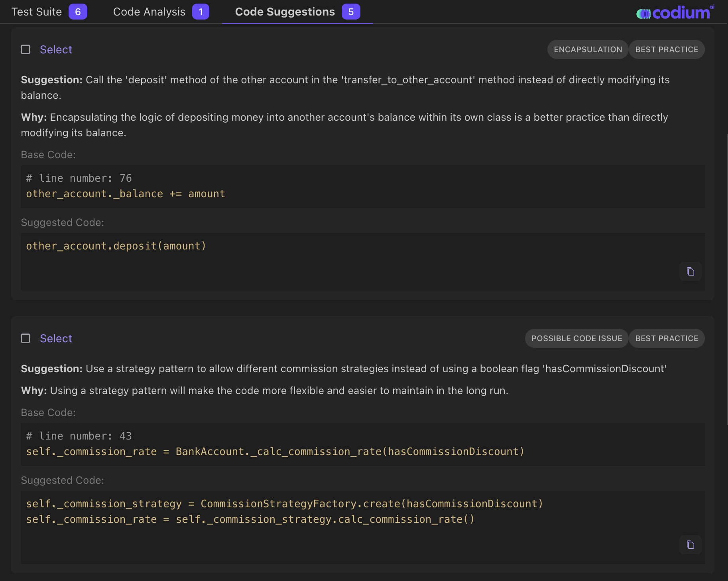Click the '# line number: 76' comment
Viewport: 728px width, 581px height.
pyautogui.click(x=79, y=178)
